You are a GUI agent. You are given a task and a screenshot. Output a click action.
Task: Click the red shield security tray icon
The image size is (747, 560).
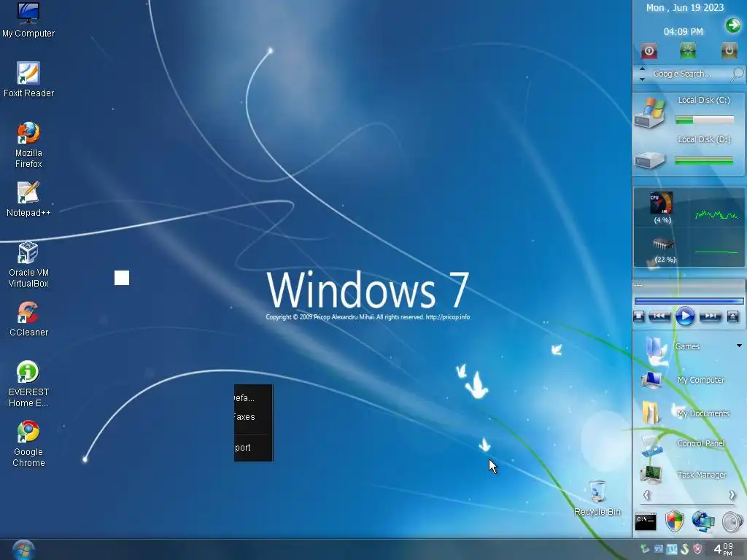698,549
